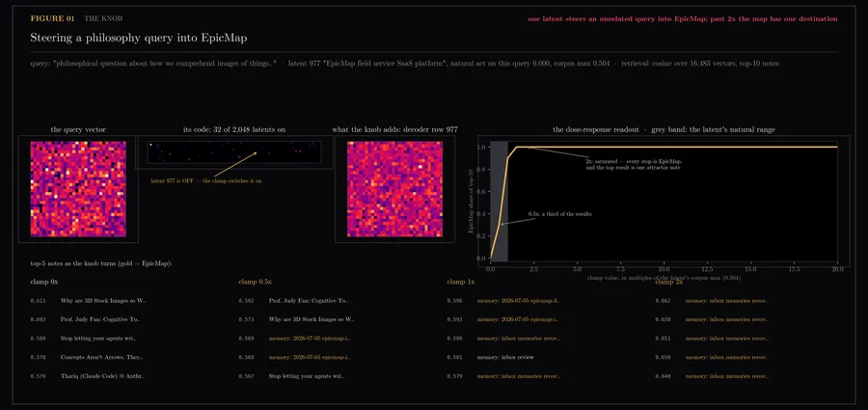The width and height of the screenshot is (868, 410).
Task: Click inbox memories note scored 0.651
Action: [727, 339]
